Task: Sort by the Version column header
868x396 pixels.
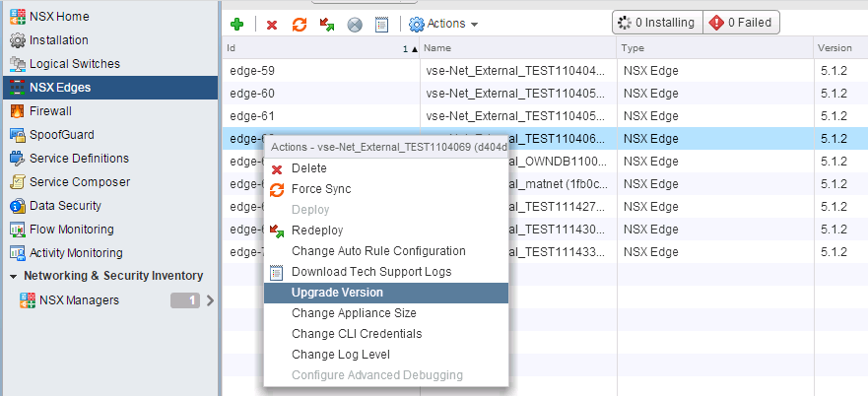Action: pos(840,48)
